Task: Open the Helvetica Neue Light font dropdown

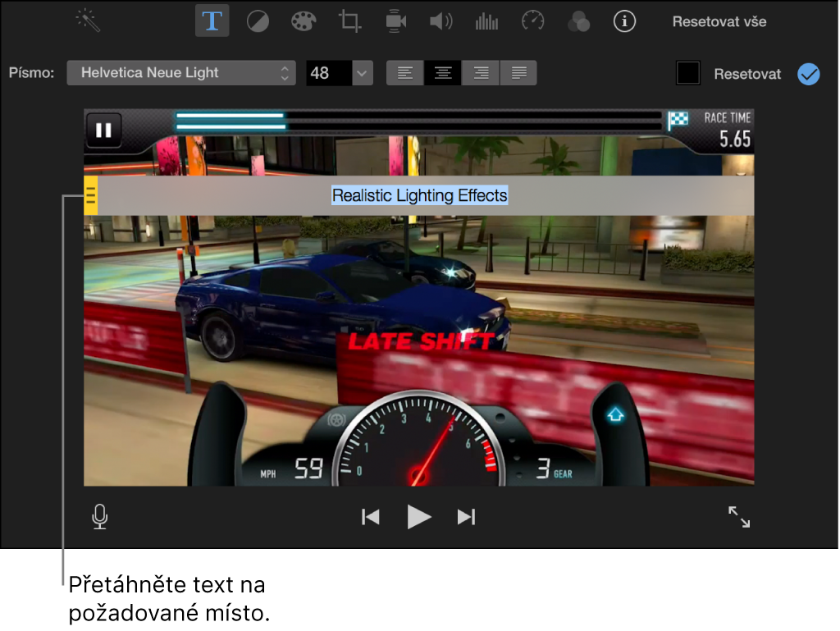Action: pos(181,73)
